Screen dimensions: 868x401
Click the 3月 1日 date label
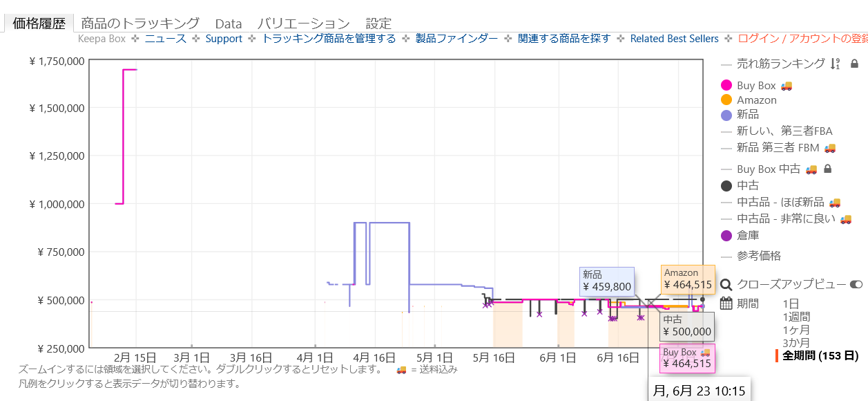(x=191, y=357)
